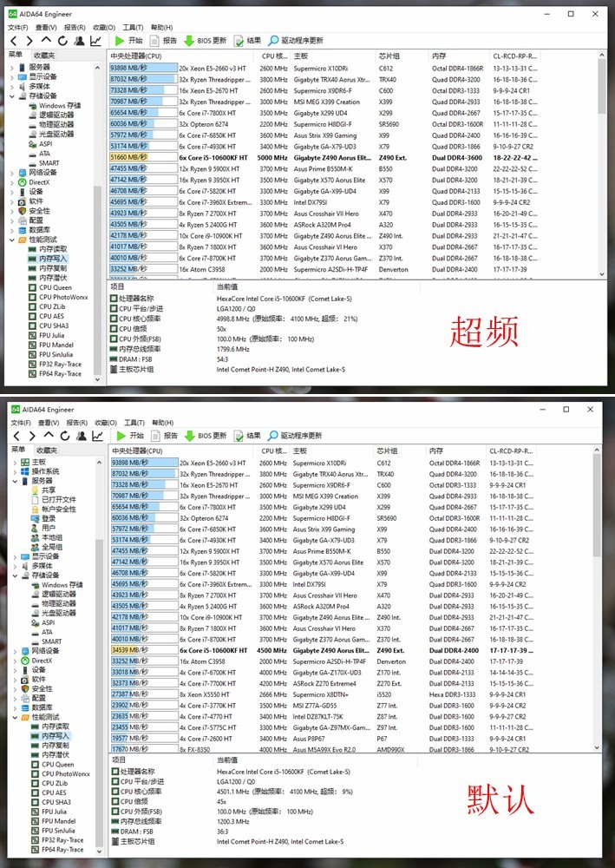Click 驱动程序更新 in the upper window toolbar
Viewport: 615px width, 868px height.
[297, 41]
